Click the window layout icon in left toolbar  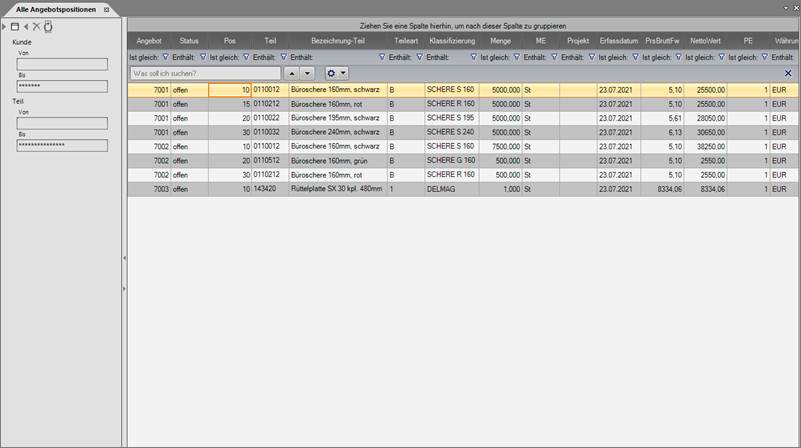(x=15, y=26)
